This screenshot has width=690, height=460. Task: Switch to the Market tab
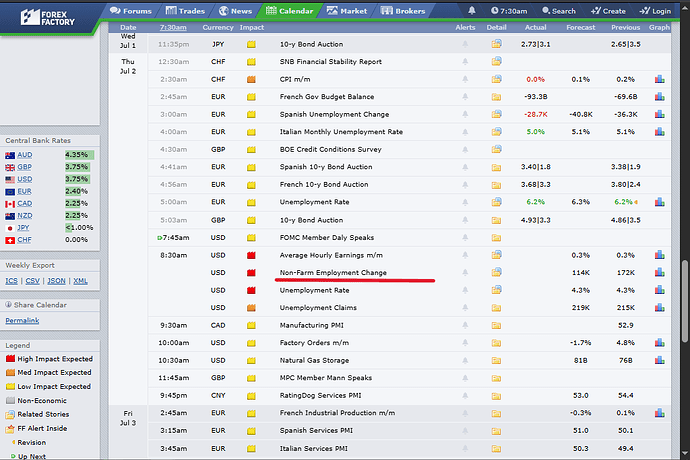[x=347, y=11]
